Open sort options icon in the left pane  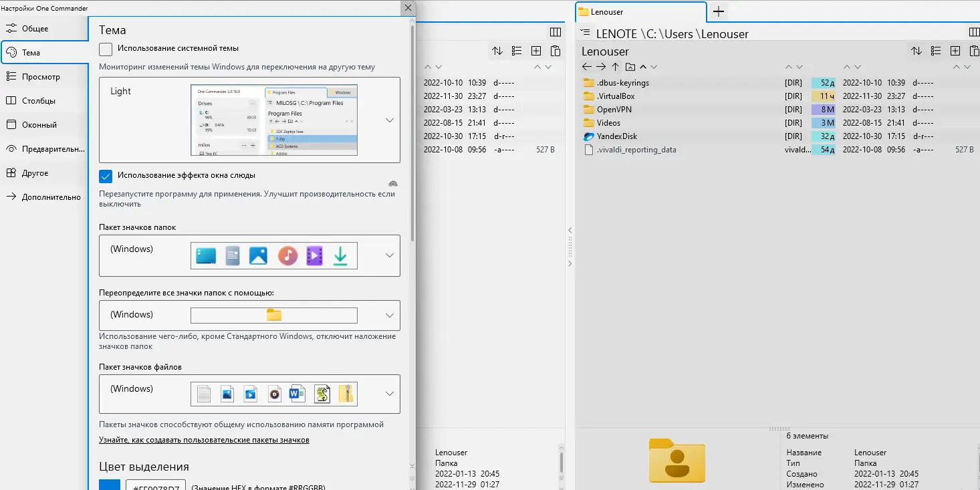point(497,51)
